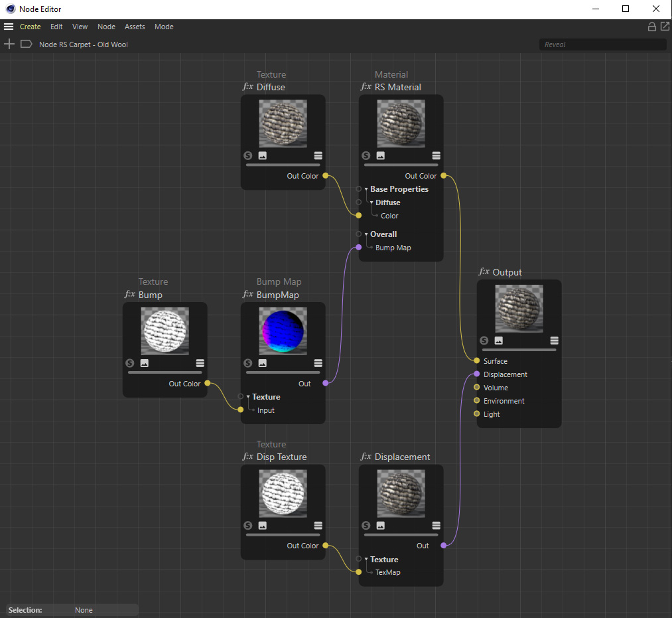Click the solo S icon on Diffuse node
The height and width of the screenshot is (618, 672).
[x=248, y=156]
